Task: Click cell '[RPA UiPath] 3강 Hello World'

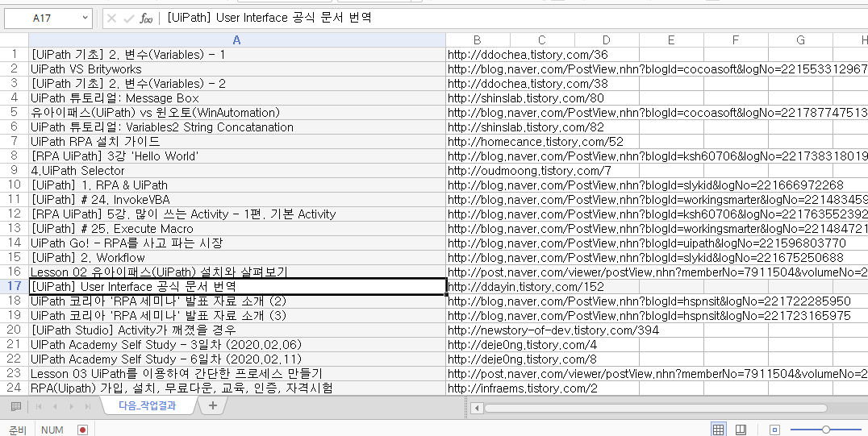Action: click(x=237, y=156)
